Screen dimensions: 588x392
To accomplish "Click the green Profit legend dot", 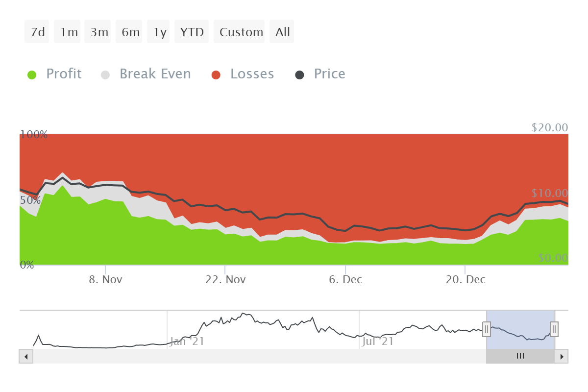I will tap(32, 74).
